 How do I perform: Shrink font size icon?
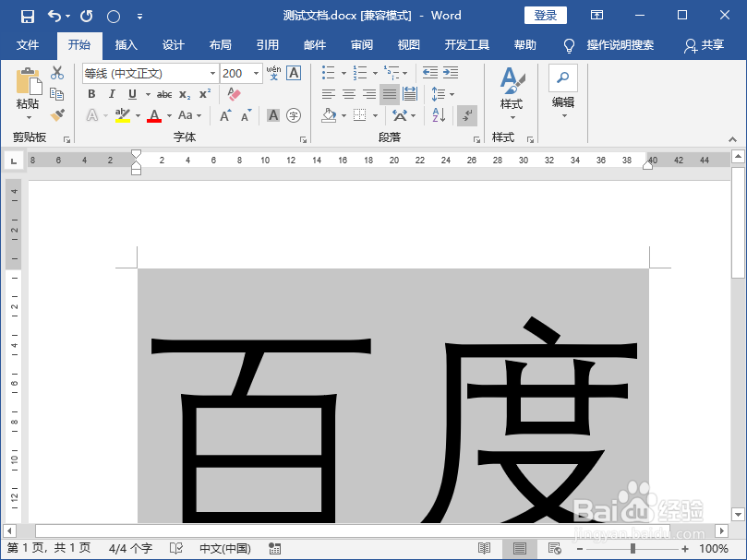tap(246, 115)
